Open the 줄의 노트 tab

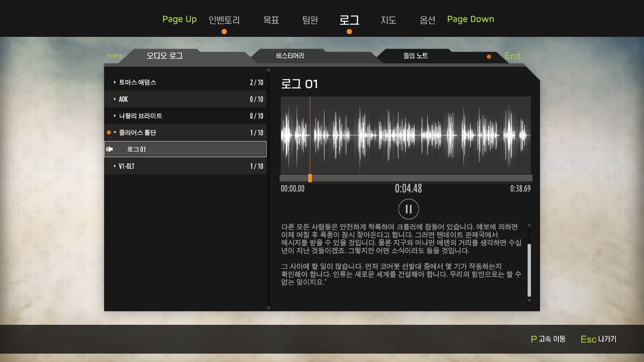(x=415, y=56)
